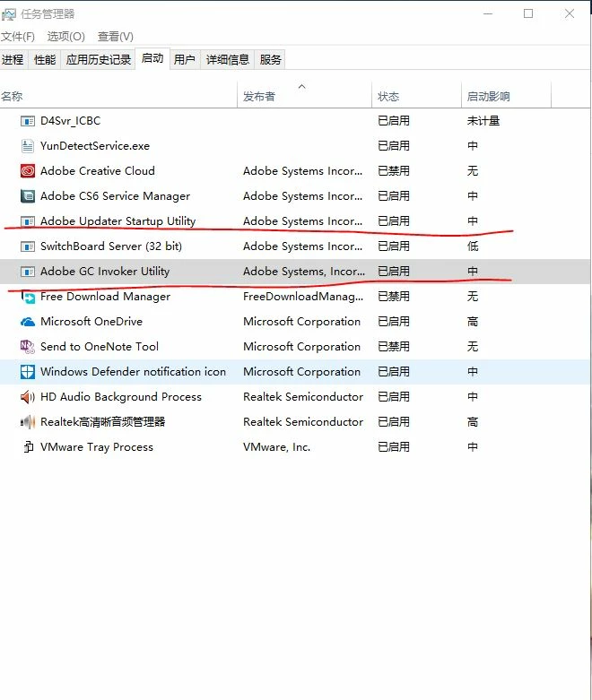
Task: Click the YunDetectService.exe file icon
Action: tap(28, 146)
